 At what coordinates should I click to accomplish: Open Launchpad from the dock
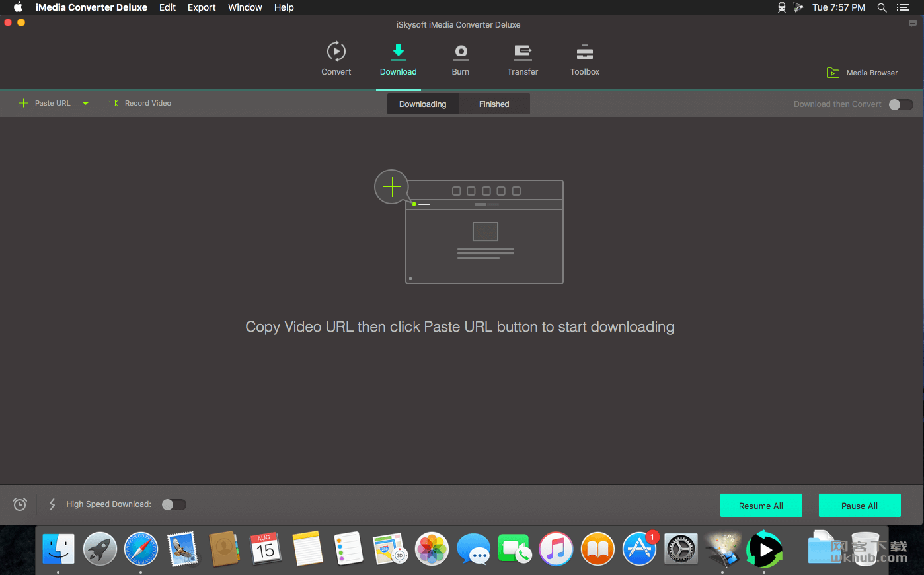100,549
